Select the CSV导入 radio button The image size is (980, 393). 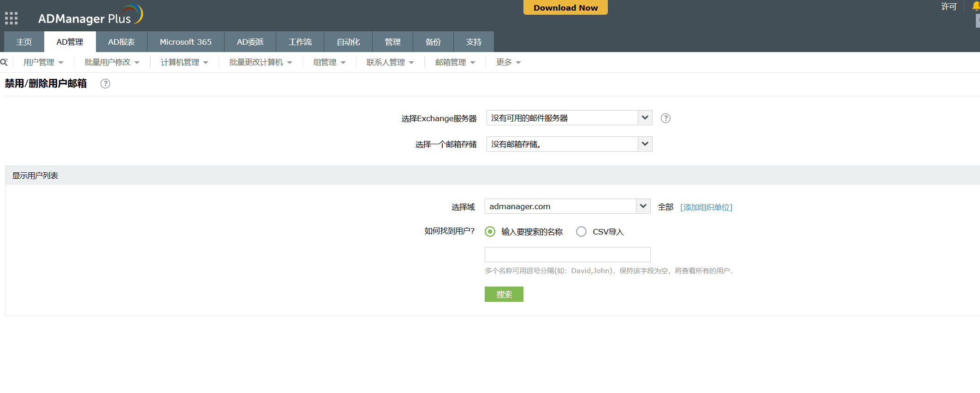(582, 232)
